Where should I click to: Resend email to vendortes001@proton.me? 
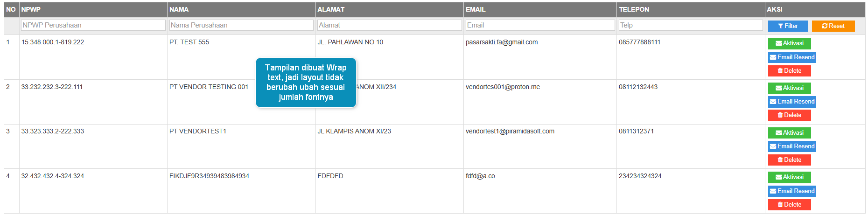pos(792,102)
